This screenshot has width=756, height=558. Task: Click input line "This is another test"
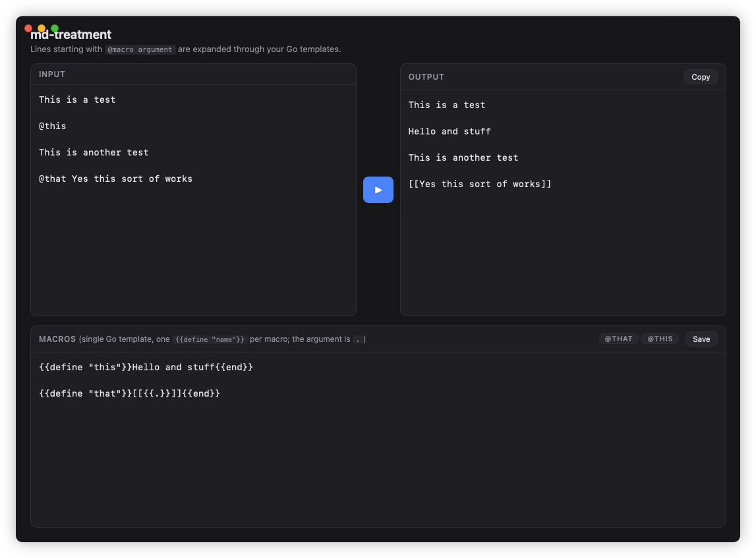[x=94, y=153]
